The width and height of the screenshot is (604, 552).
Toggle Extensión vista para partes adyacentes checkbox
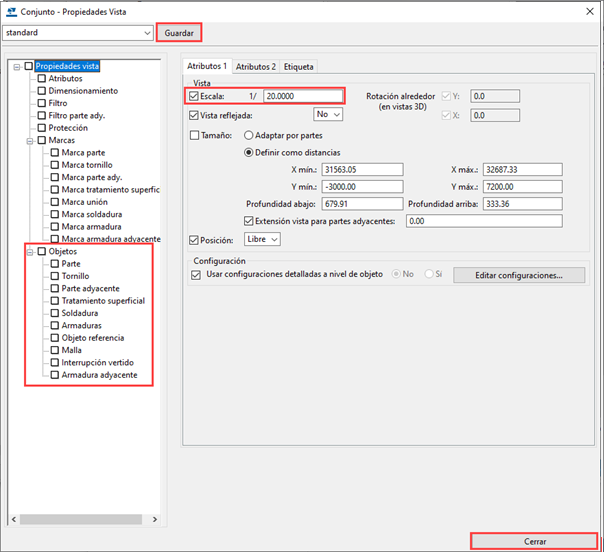(x=249, y=220)
